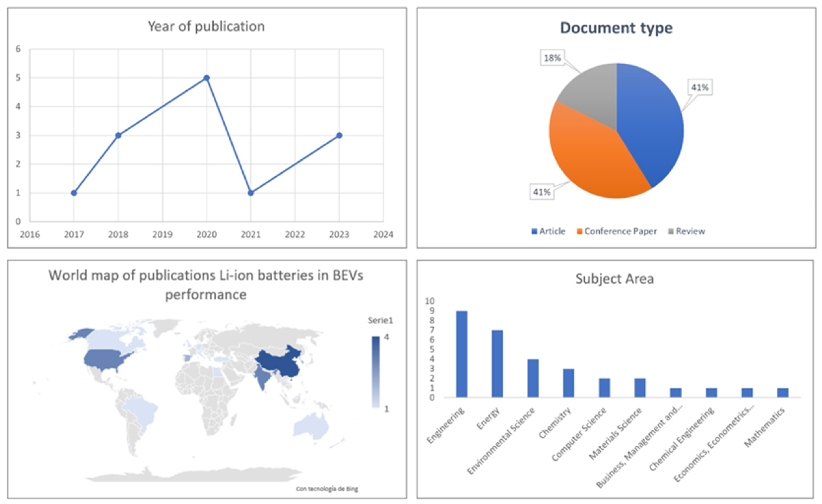Click the 2023 data point on line chart
Image resolution: width=822 pixels, height=504 pixels.
[339, 136]
